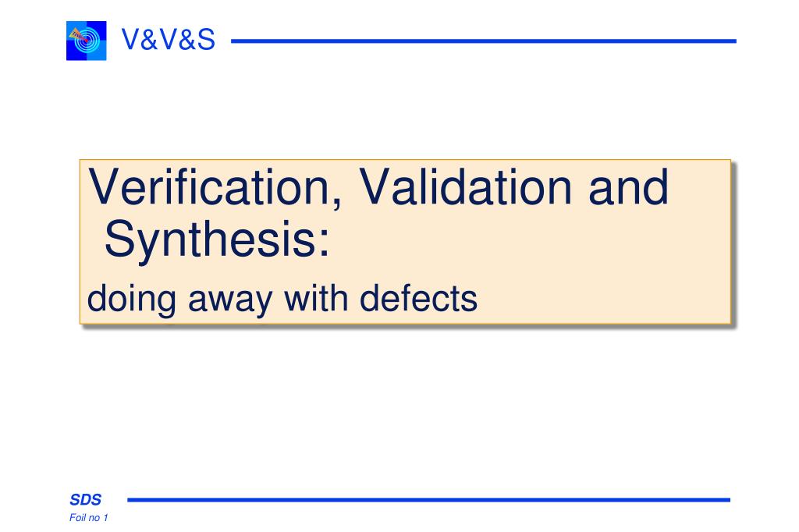Select the word 'with' in subtitle
Image resolution: width=799 pixels, height=532 pixels.
(x=316, y=298)
